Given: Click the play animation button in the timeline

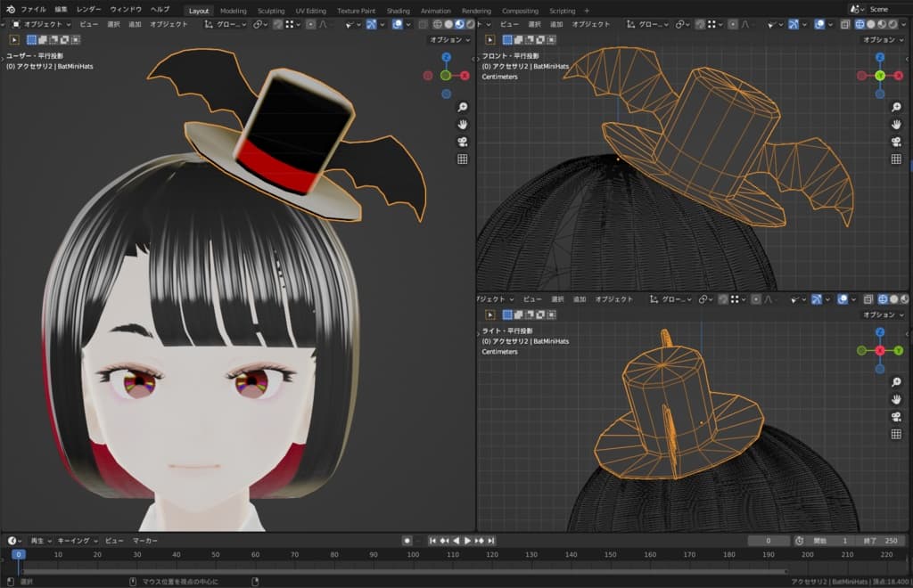Looking at the screenshot, I should [467, 541].
